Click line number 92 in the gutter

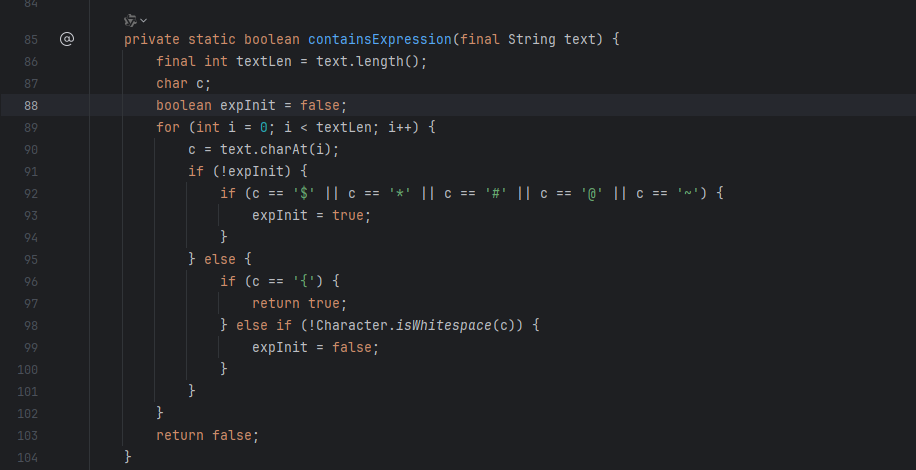click(x=30, y=193)
